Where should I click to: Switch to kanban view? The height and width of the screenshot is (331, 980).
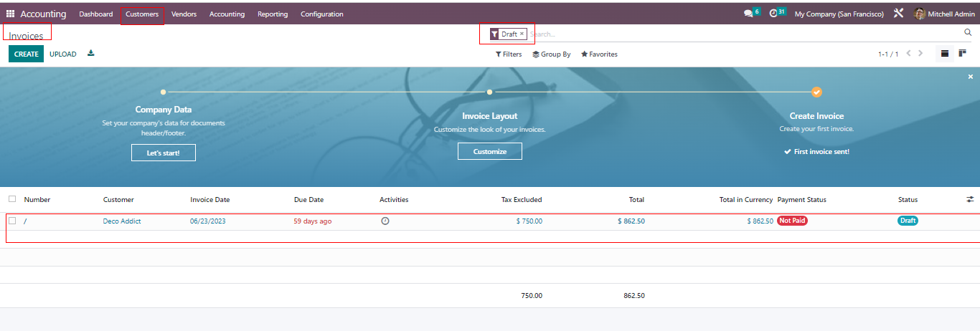962,54
